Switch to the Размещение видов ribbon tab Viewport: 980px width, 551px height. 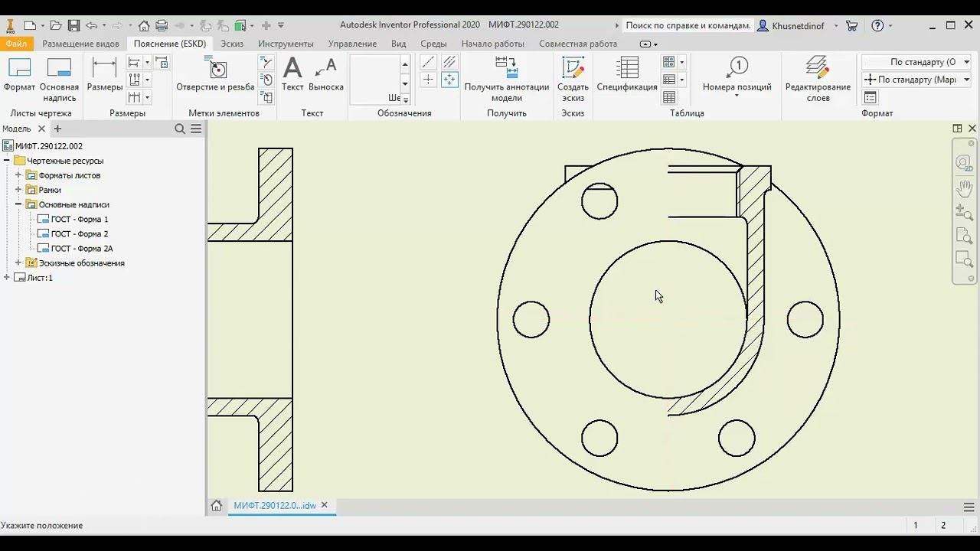tap(80, 44)
